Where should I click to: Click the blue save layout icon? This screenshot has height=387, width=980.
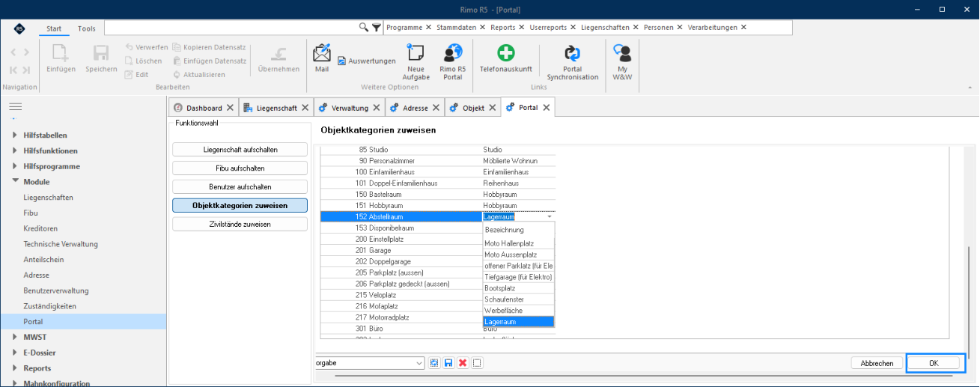point(448,363)
